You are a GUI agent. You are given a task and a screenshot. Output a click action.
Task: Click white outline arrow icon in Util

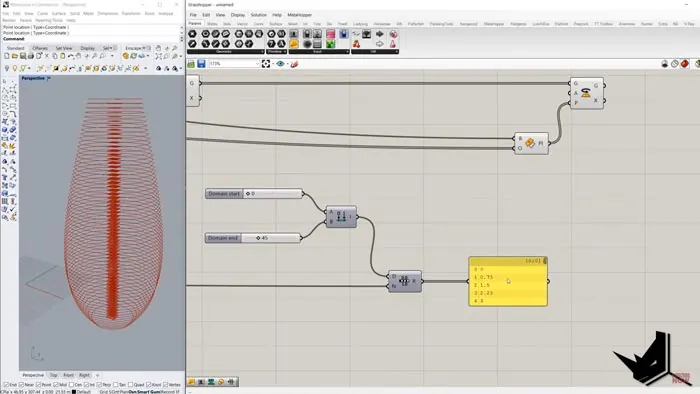(x=379, y=44)
